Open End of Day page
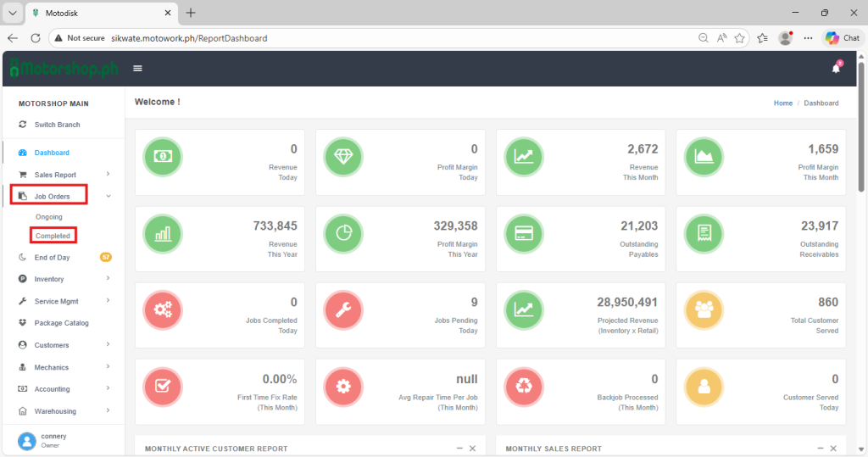 tap(52, 257)
